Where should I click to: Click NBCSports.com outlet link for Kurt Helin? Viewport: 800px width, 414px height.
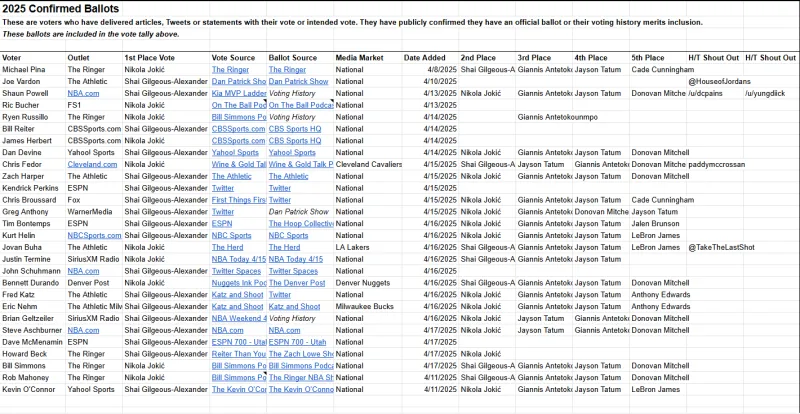click(x=94, y=235)
